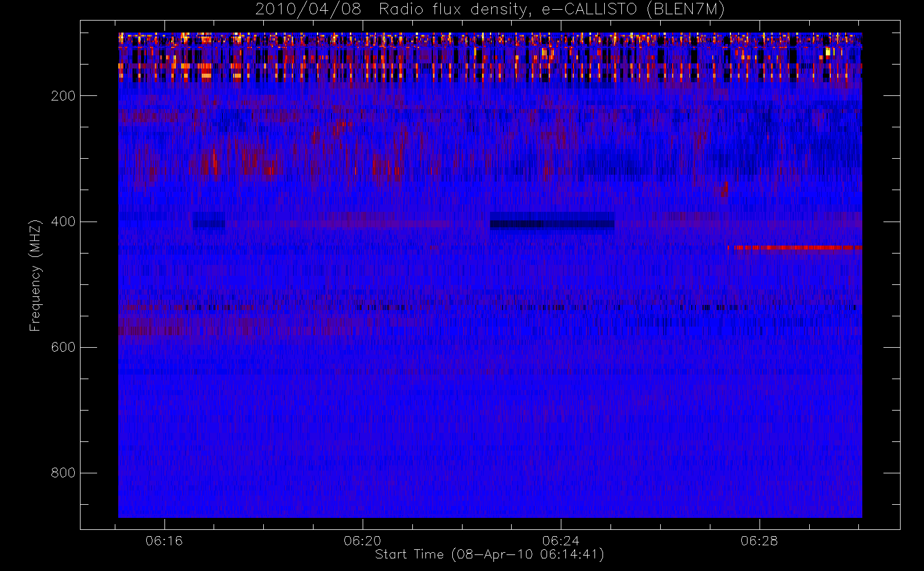
Task: Click the 06:16 time tick label
Action: 164,541
